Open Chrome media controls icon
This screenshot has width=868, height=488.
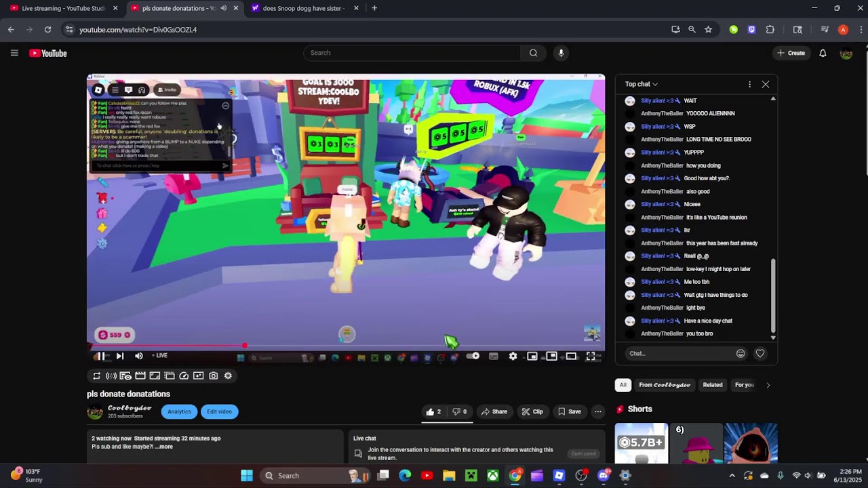pos(825,30)
